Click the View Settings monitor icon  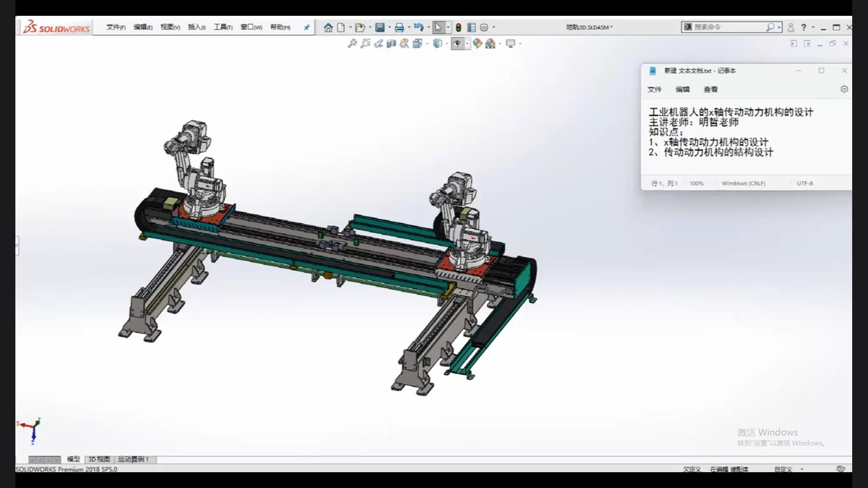coord(510,43)
